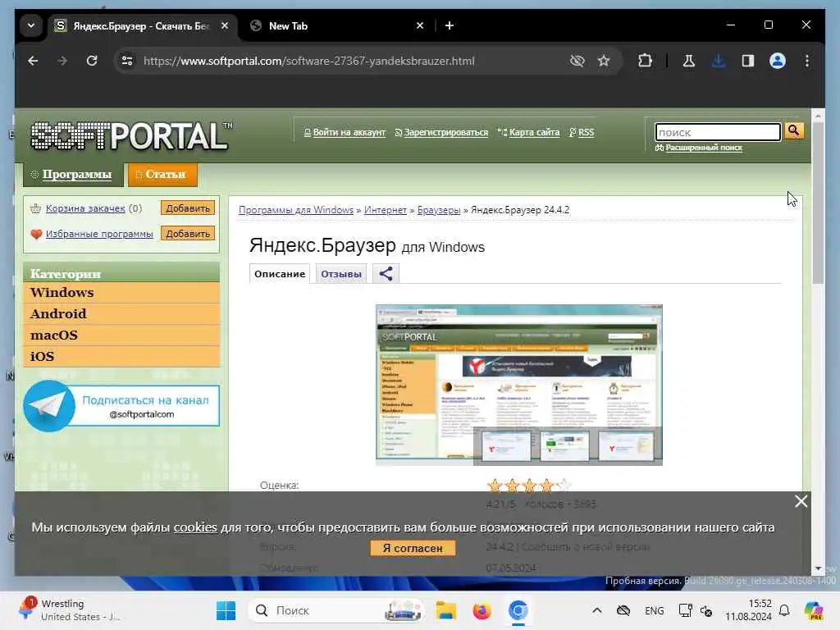840x630 pixels.
Task: Reload the current page
Action: point(92,61)
